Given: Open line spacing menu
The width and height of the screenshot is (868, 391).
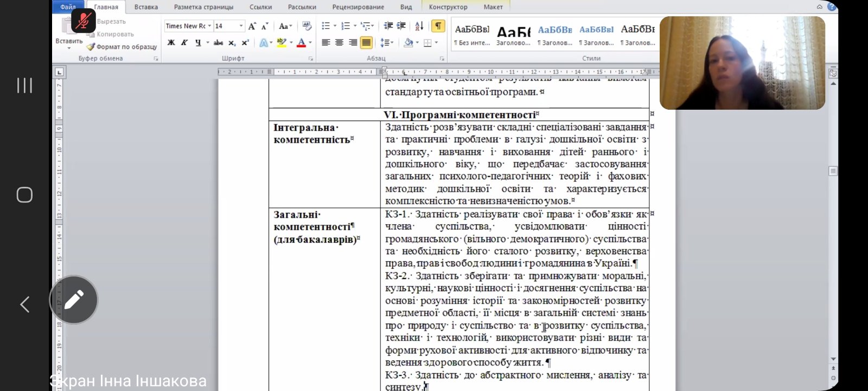Looking at the screenshot, I should (x=386, y=42).
